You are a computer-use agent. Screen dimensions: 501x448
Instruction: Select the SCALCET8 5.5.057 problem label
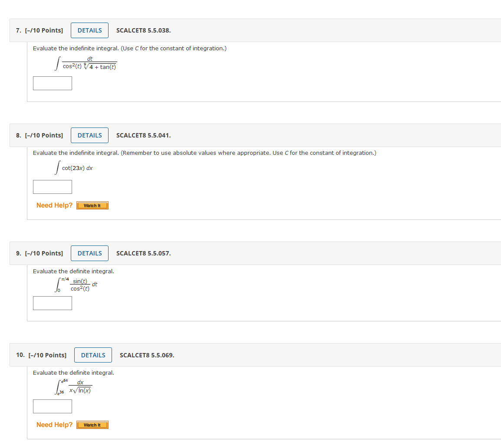coord(143,253)
